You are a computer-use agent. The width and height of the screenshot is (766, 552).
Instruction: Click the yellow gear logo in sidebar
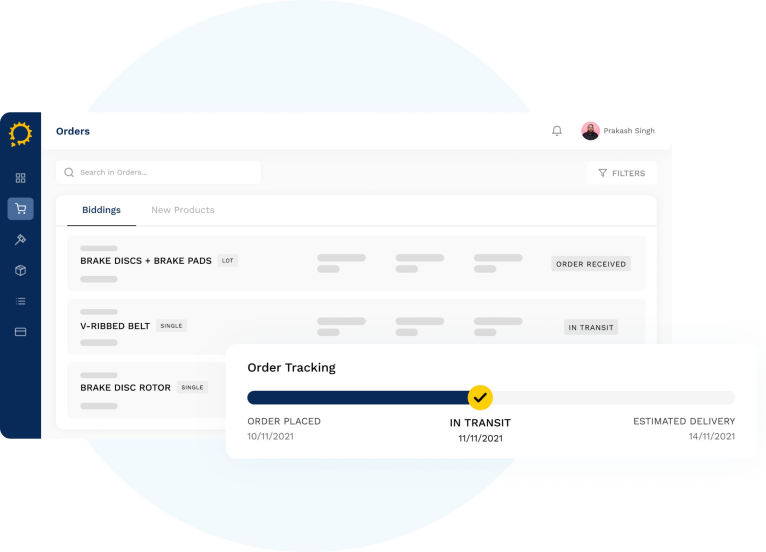click(21, 134)
